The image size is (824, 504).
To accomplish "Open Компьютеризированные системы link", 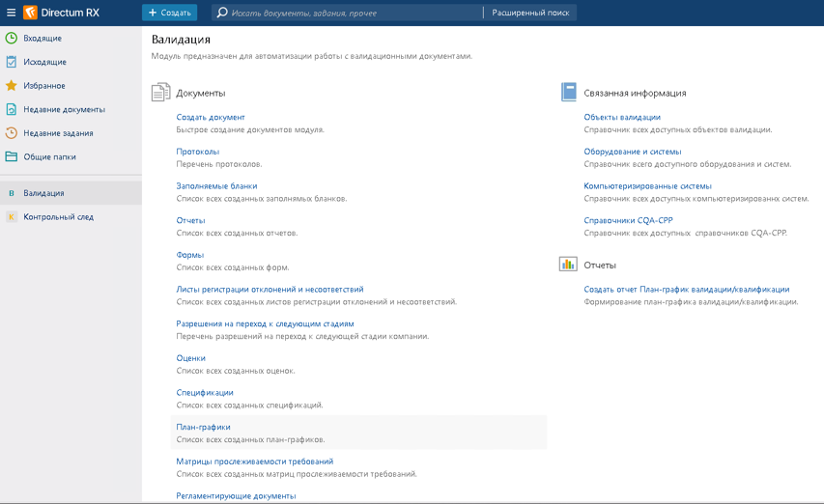I will point(647,185).
